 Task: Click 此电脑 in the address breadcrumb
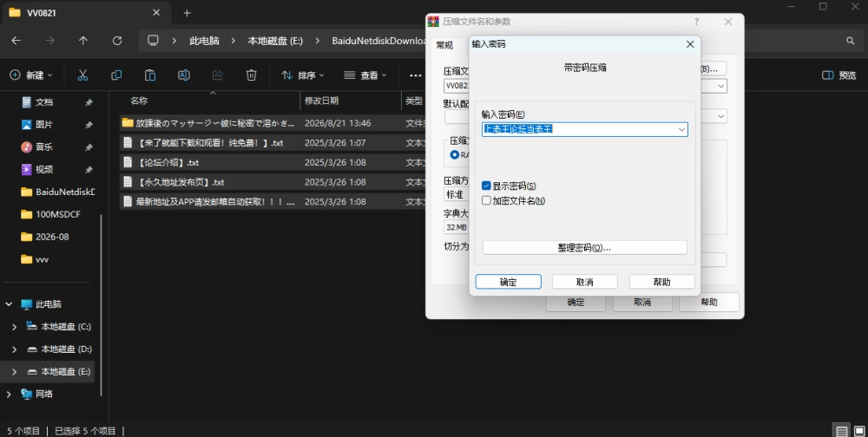(x=204, y=41)
